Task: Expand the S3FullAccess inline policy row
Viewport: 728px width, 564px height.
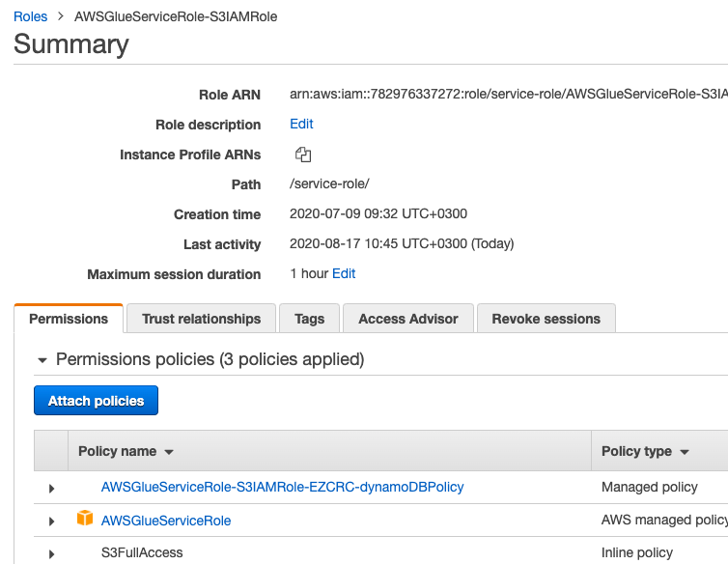Action: (51, 553)
